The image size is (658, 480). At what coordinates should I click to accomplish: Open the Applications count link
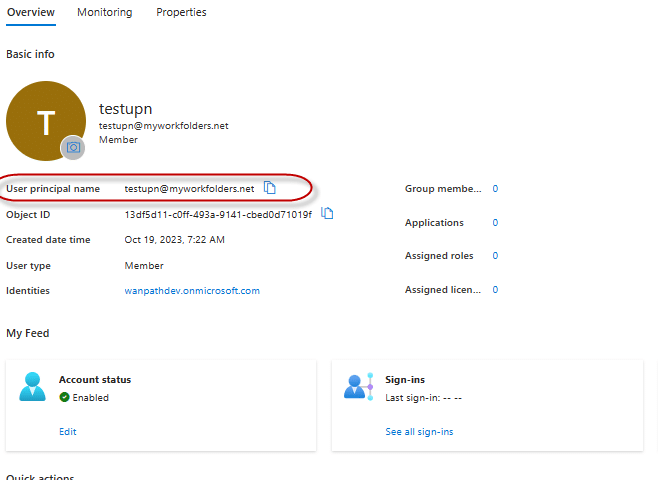pos(495,223)
